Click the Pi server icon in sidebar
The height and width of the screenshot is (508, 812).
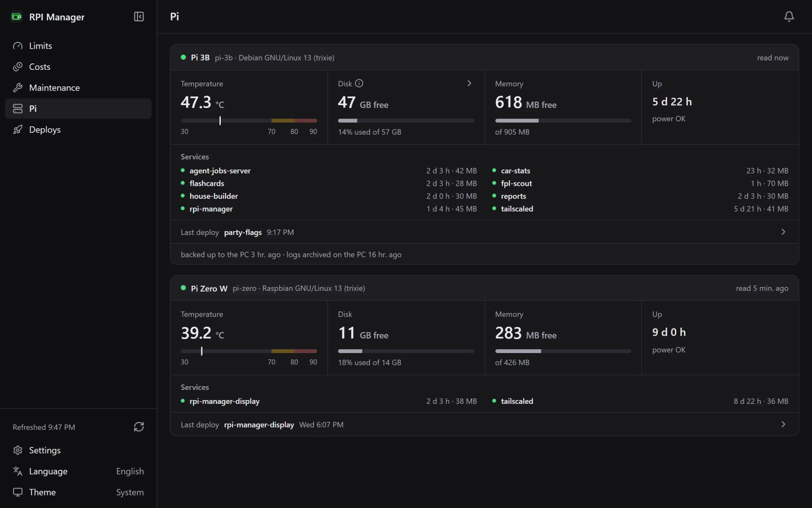click(18, 109)
